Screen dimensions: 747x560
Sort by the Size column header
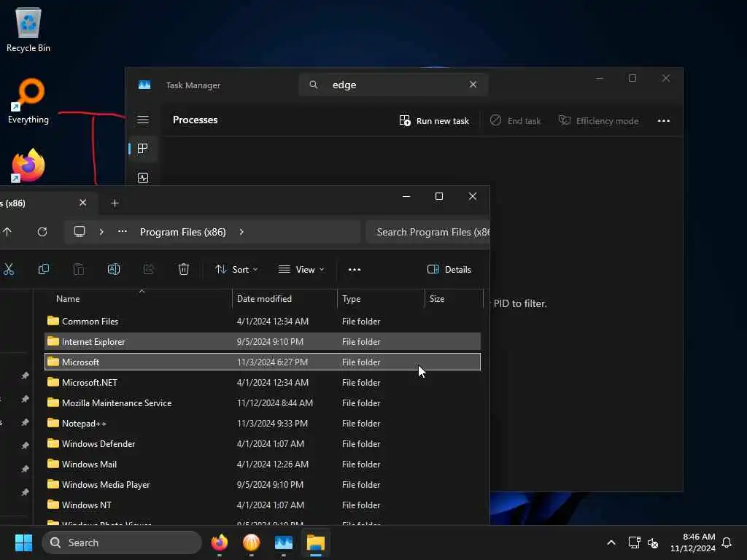point(454,298)
